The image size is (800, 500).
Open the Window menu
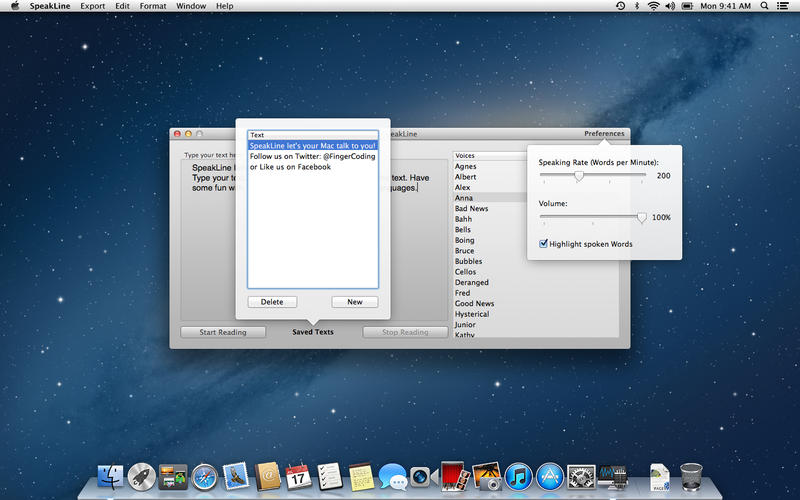coord(191,6)
